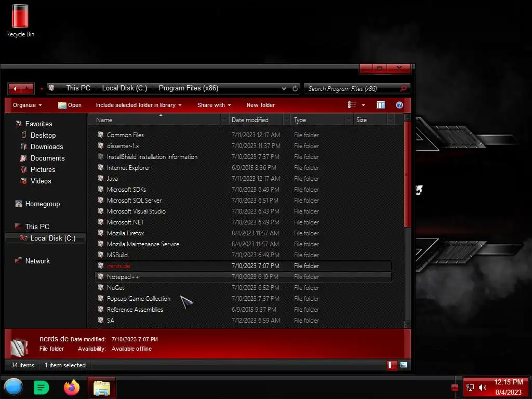Click the network tray icon
This screenshot has height=399, width=532.
click(x=470, y=388)
